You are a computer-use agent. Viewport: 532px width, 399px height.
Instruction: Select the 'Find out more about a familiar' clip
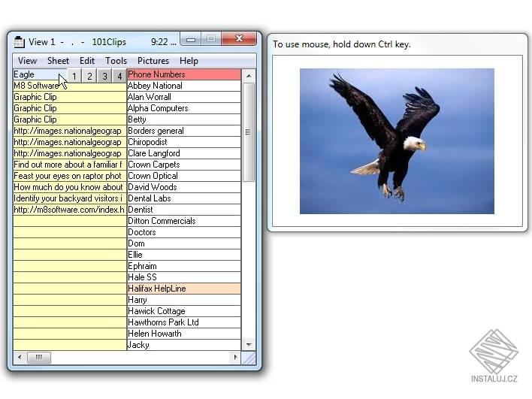(x=70, y=165)
